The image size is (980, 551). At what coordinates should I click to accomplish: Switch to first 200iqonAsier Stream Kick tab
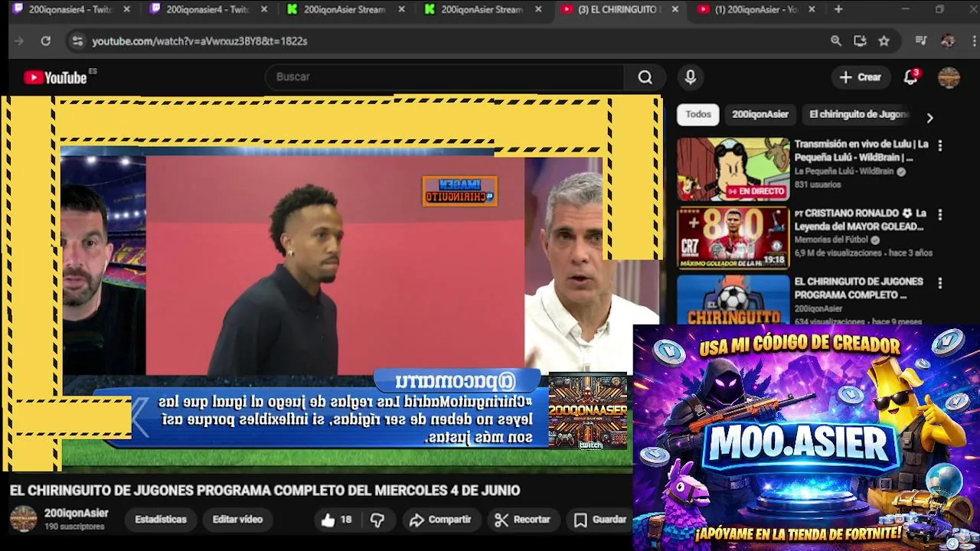[x=345, y=10]
